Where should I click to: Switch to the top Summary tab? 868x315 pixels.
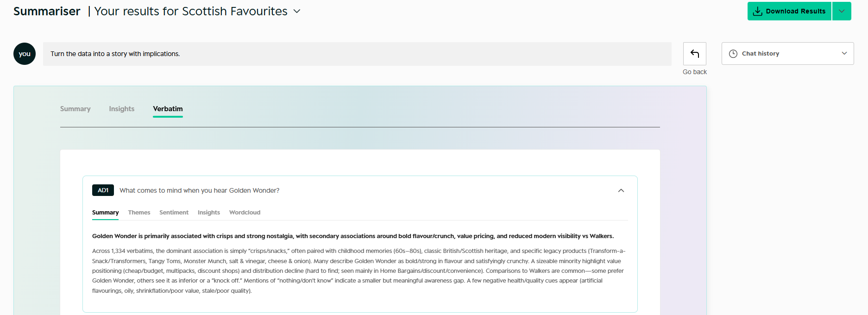tap(75, 109)
